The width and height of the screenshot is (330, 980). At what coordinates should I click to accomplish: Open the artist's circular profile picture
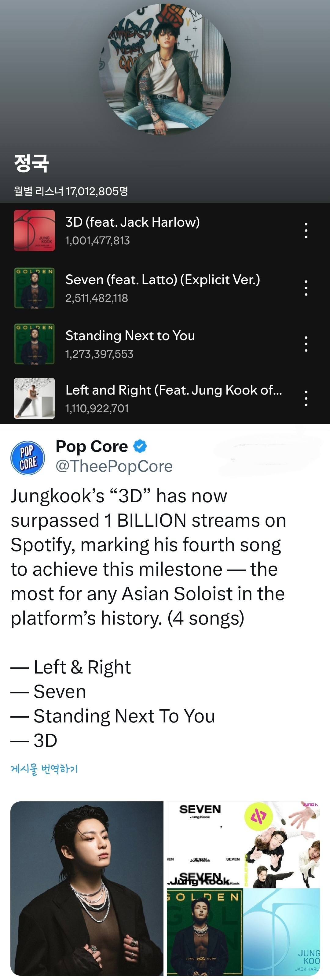(x=165, y=69)
